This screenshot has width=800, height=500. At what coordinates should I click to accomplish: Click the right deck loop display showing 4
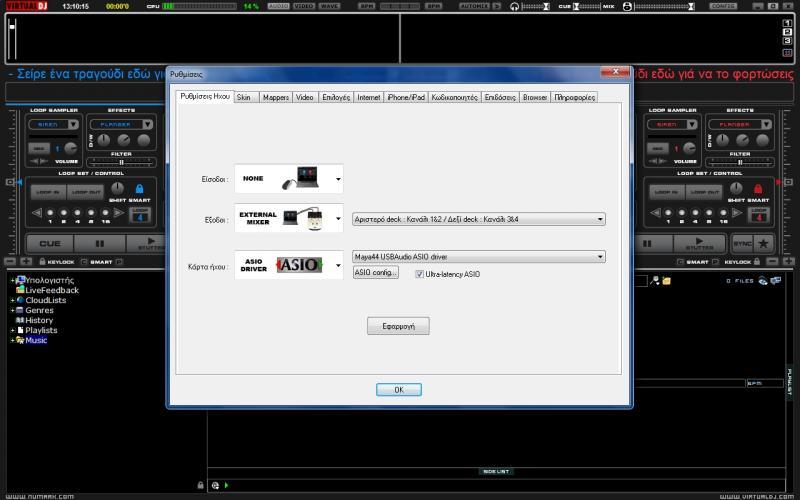pyautogui.click(x=759, y=215)
